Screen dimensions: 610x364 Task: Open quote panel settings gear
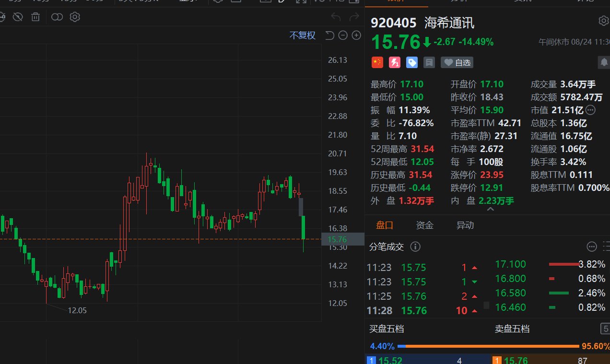(603, 21)
